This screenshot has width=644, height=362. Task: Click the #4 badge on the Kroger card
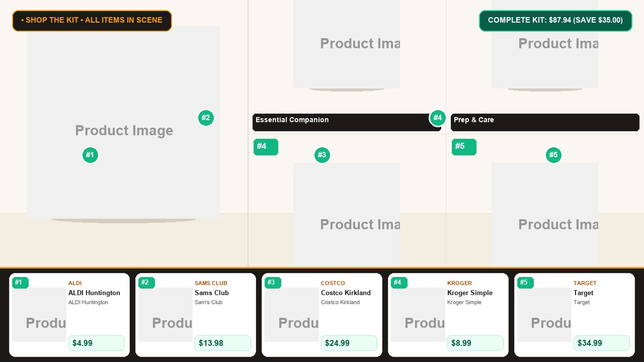tap(399, 283)
